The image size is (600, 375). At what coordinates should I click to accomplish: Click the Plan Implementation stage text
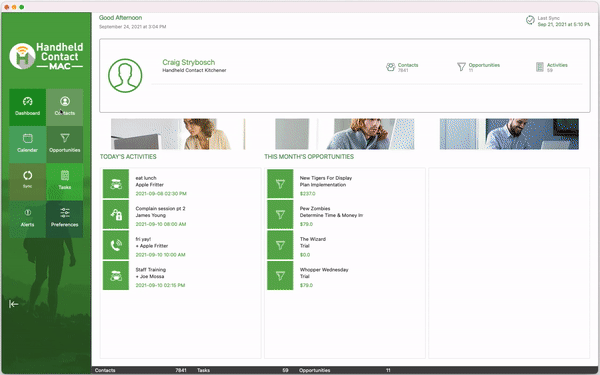point(323,185)
